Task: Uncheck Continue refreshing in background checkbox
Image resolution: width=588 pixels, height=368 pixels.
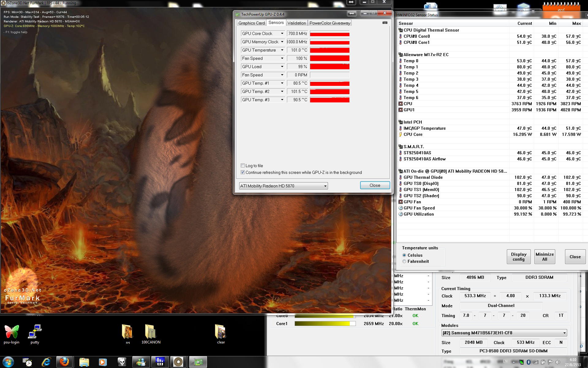Action: coord(243,172)
